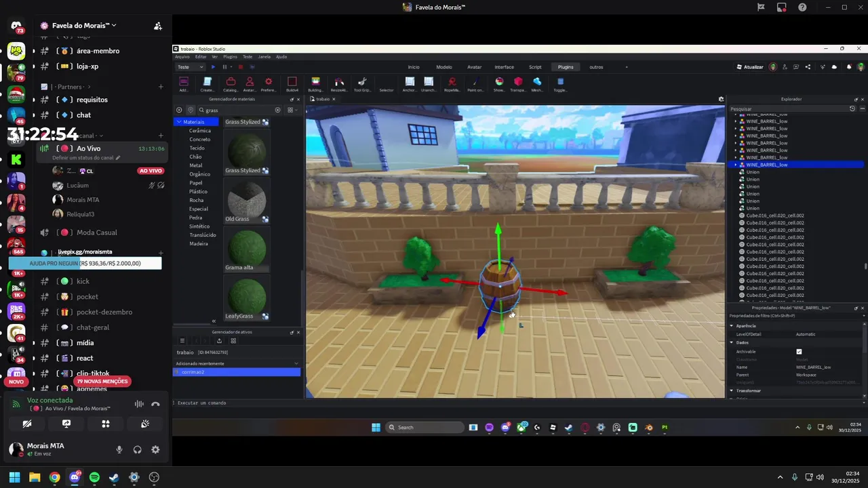Open the Add plugin icon
Viewport: 868px width, 488px height.
point(184,82)
